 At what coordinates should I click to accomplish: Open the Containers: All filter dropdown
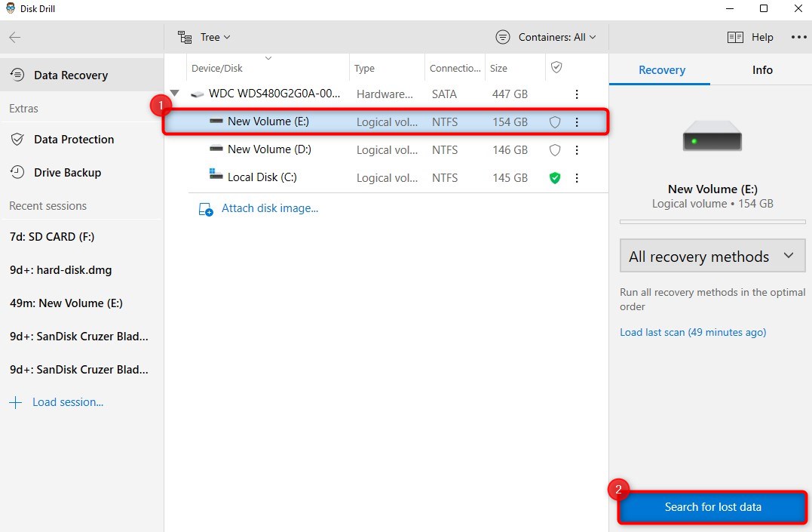pyautogui.click(x=546, y=37)
